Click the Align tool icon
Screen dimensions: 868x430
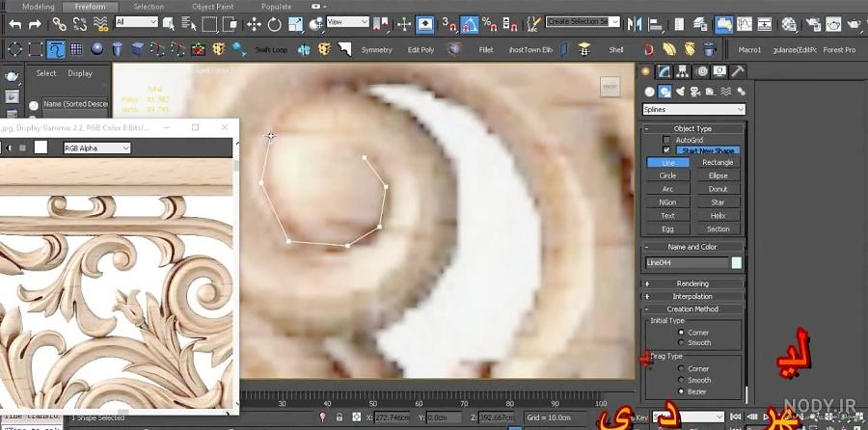click(x=656, y=24)
